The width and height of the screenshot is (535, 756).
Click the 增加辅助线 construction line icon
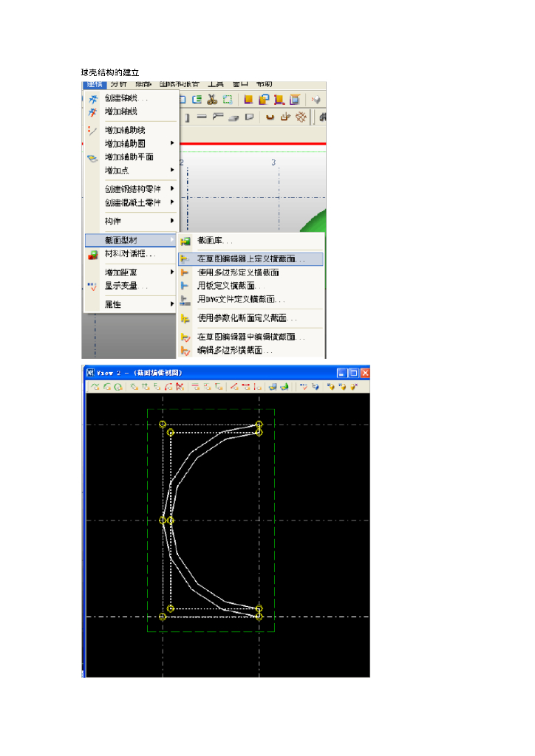click(x=92, y=130)
